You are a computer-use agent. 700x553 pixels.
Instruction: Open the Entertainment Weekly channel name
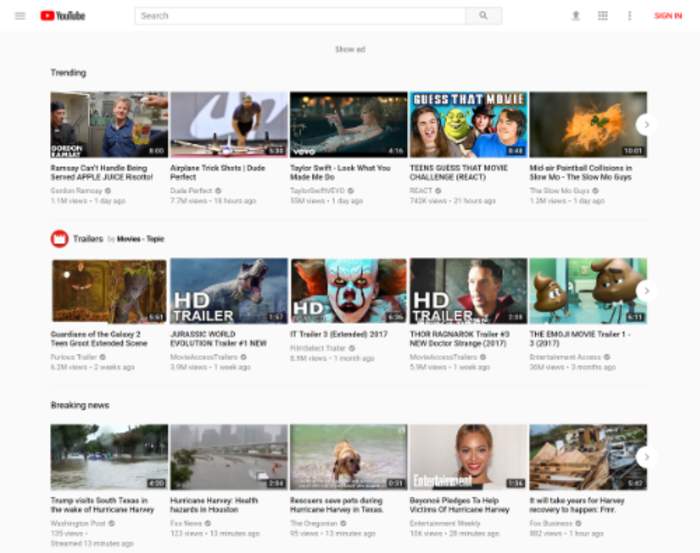click(x=445, y=523)
